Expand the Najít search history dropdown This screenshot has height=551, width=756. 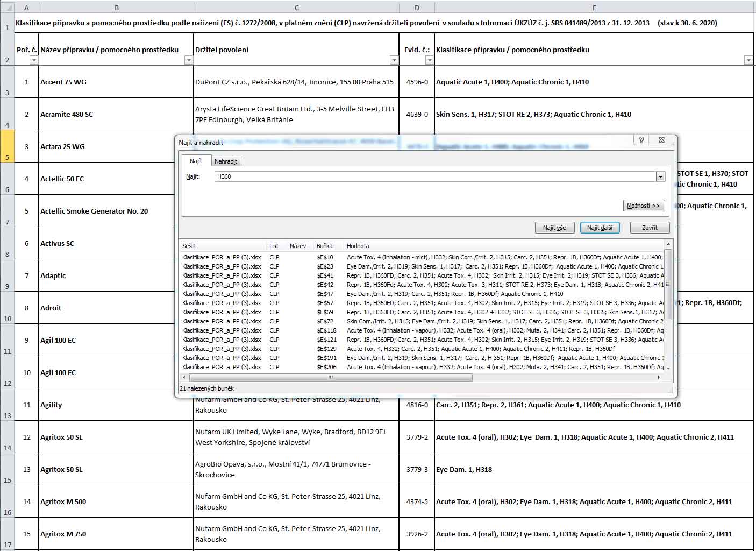point(660,177)
